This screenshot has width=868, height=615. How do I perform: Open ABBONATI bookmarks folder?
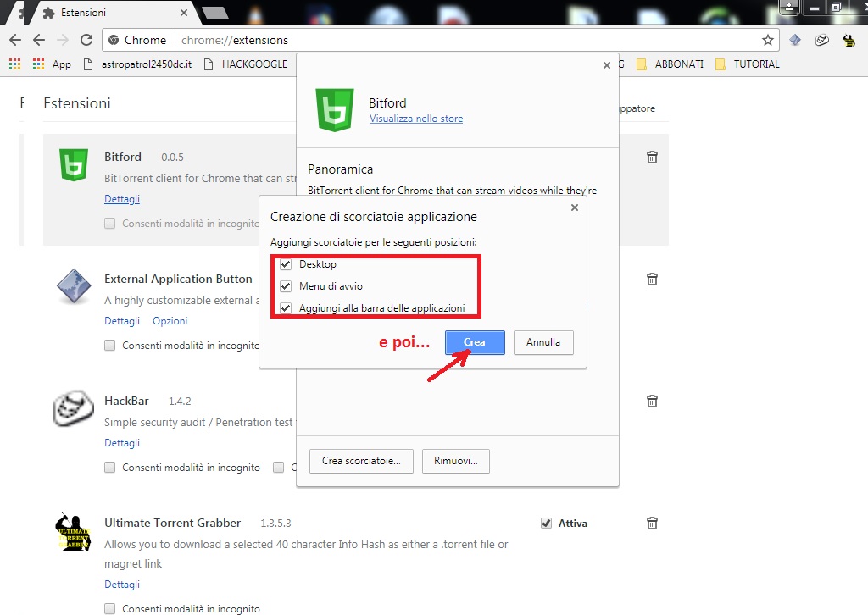(670, 64)
